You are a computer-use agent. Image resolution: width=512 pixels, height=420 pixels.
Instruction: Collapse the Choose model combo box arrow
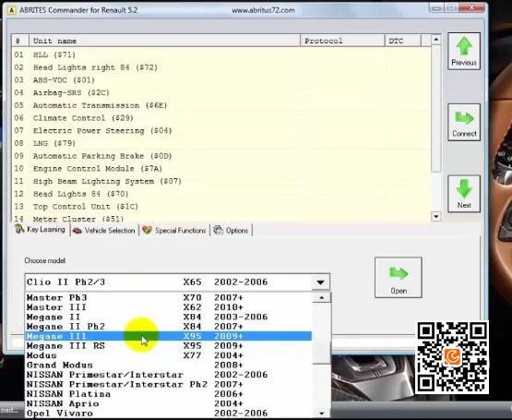pos(320,282)
